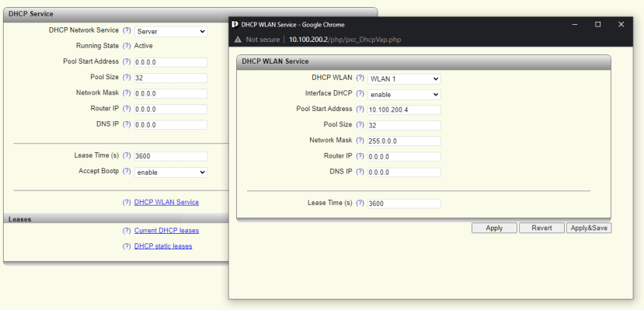
Task: Click the (?) icon beside DHCP WLAN dropdown
Action: (x=360, y=78)
